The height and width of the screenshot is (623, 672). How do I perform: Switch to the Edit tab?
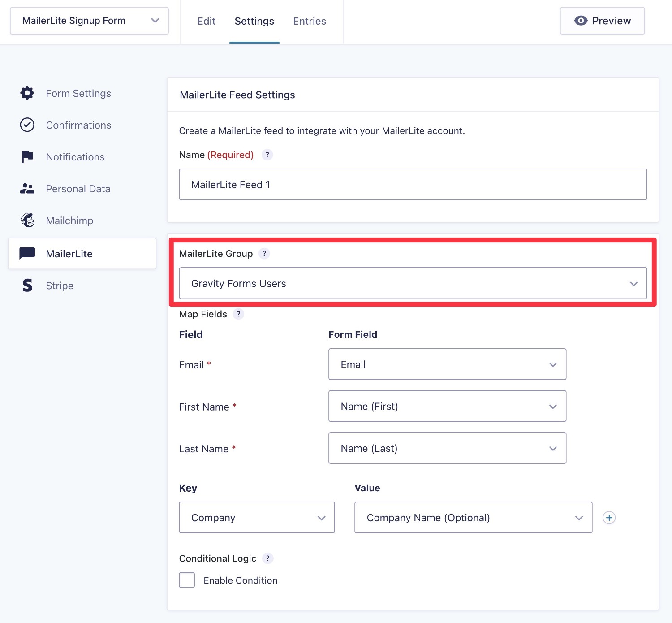pos(207,21)
